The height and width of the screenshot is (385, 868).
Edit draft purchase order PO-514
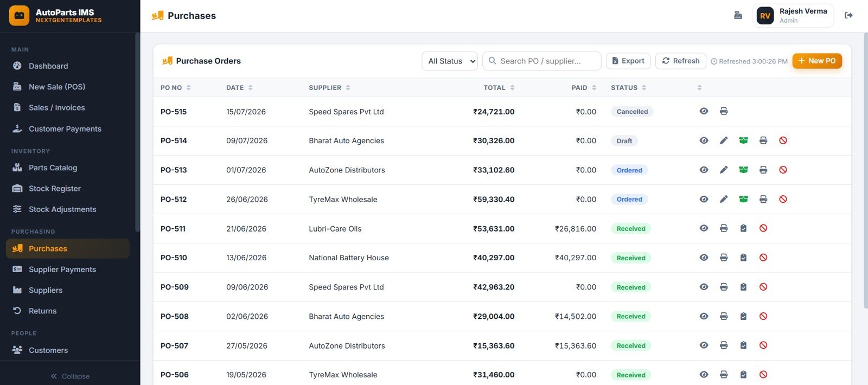point(724,140)
